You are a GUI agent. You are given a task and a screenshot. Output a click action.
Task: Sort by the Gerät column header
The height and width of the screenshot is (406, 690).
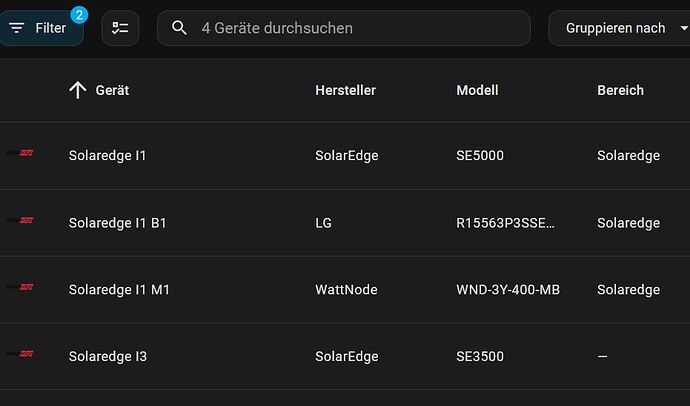pos(112,90)
